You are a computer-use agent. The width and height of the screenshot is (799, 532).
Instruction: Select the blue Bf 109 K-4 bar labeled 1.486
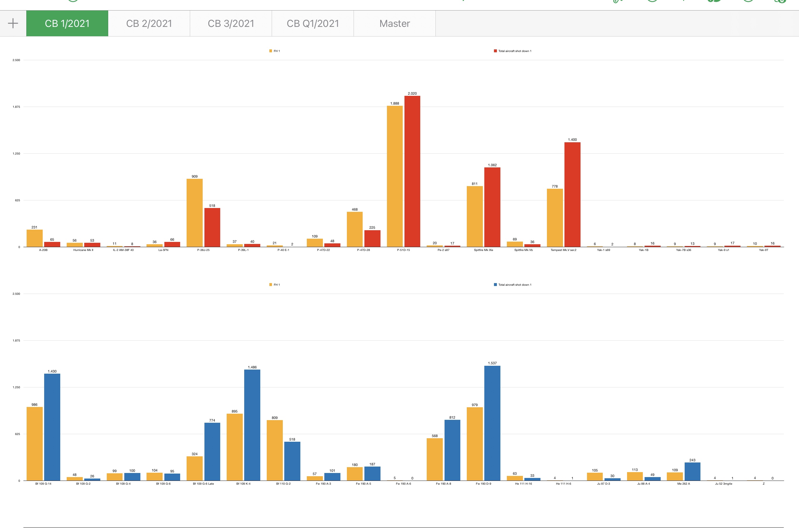coord(252,425)
